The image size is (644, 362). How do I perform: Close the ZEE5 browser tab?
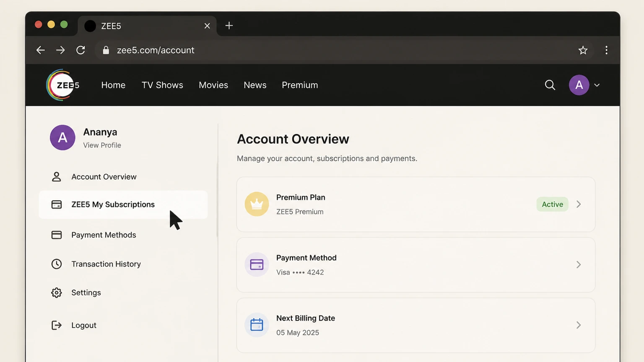pos(207,26)
